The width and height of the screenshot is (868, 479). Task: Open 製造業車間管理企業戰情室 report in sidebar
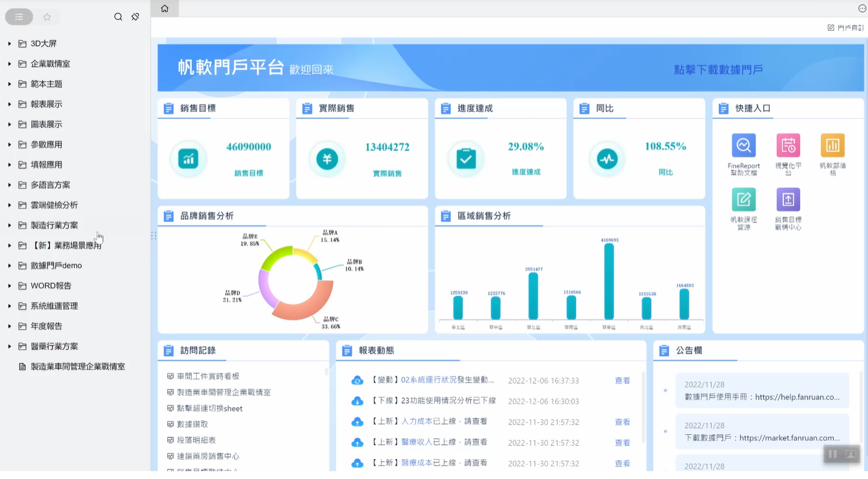point(78,367)
